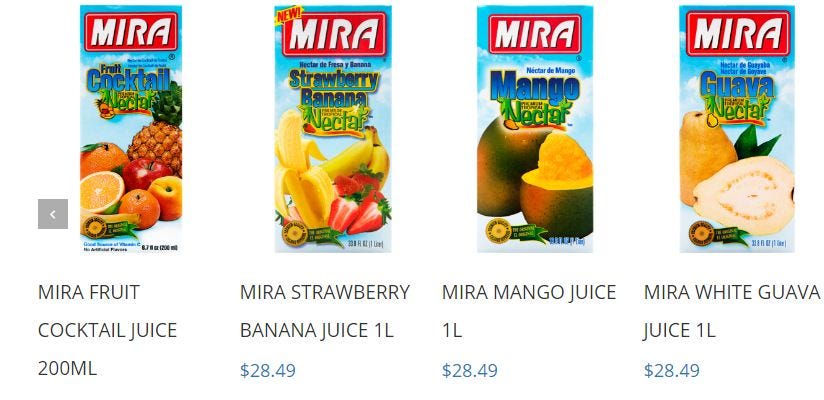The image size is (824, 400).
Task: Open MIRA Fruit Cocktail Juice 200ML title
Action: coord(107,330)
